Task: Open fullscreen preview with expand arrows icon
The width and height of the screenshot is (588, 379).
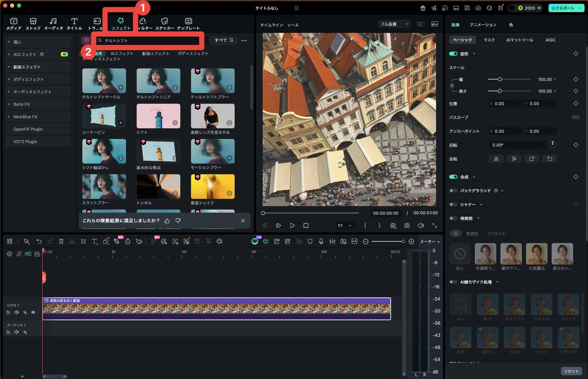Action: pos(435,225)
